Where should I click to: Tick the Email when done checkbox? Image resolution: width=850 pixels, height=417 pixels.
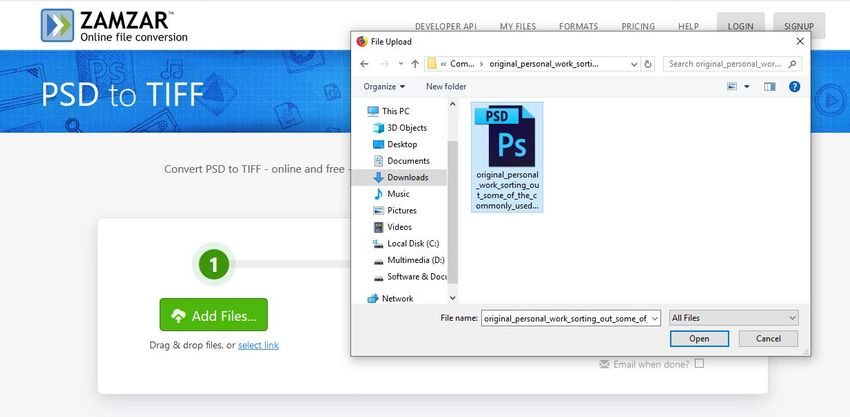[699, 363]
